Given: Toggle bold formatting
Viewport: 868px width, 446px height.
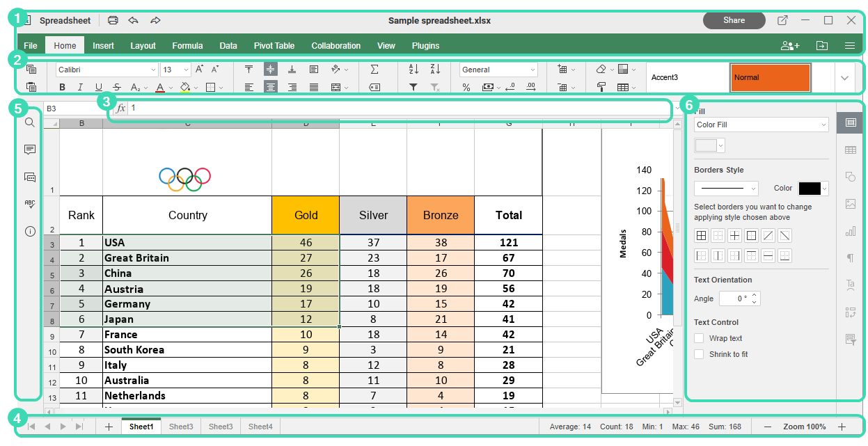Looking at the screenshot, I should click(x=63, y=88).
